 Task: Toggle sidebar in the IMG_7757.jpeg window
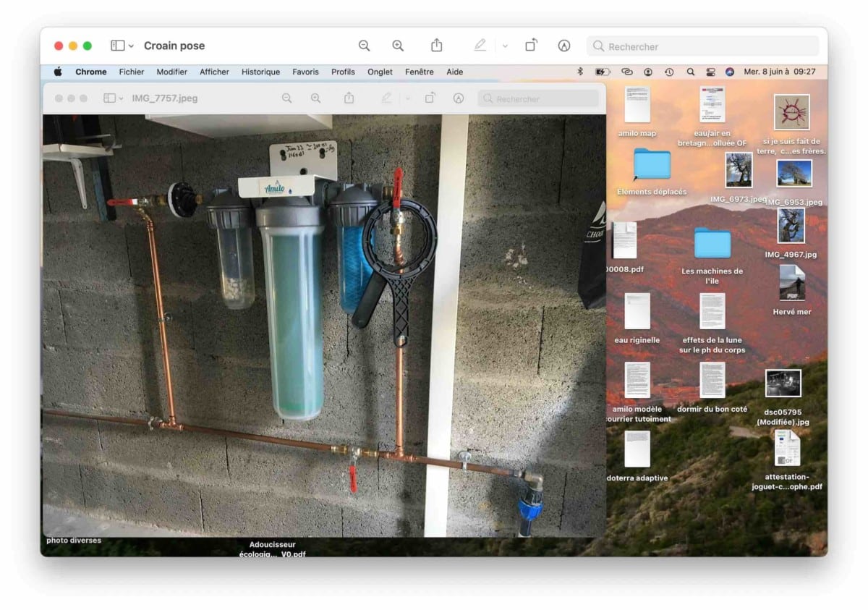pyautogui.click(x=109, y=98)
